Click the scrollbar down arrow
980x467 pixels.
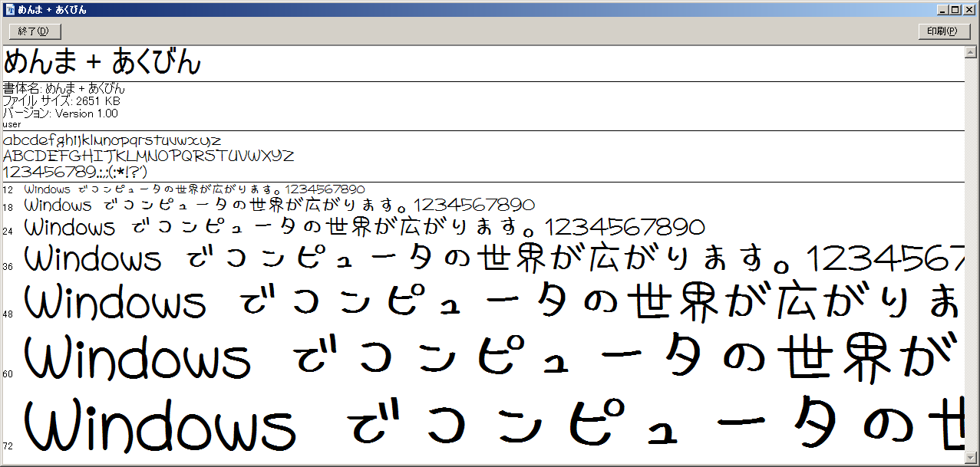coord(971,458)
